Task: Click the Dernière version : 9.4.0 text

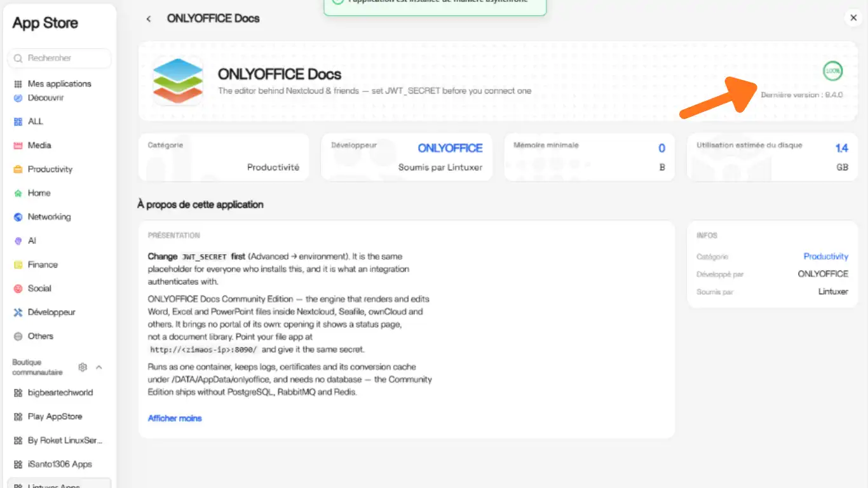Action: pyautogui.click(x=802, y=95)
